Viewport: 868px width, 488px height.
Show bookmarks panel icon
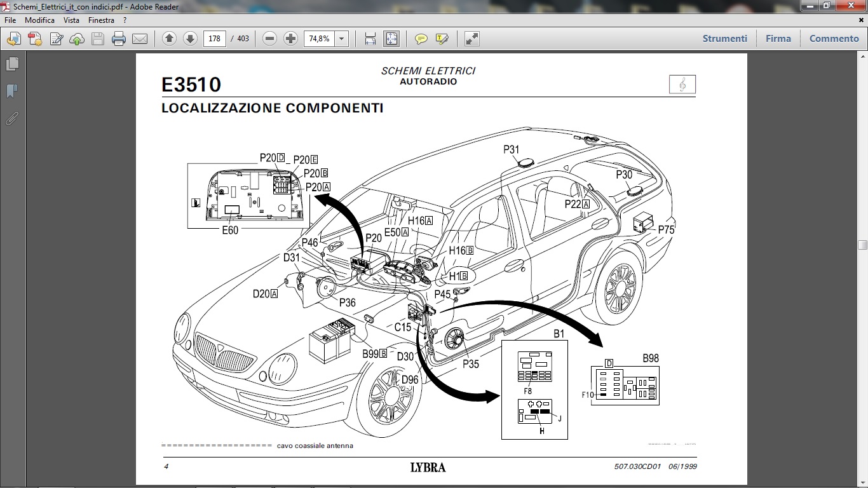click(x=12, y=91)
